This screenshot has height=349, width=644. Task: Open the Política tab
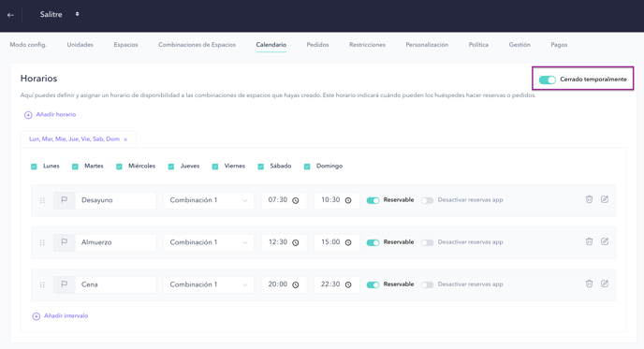478,45
